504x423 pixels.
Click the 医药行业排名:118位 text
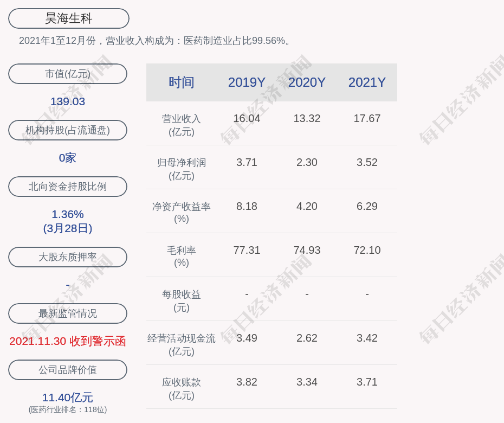68,410
